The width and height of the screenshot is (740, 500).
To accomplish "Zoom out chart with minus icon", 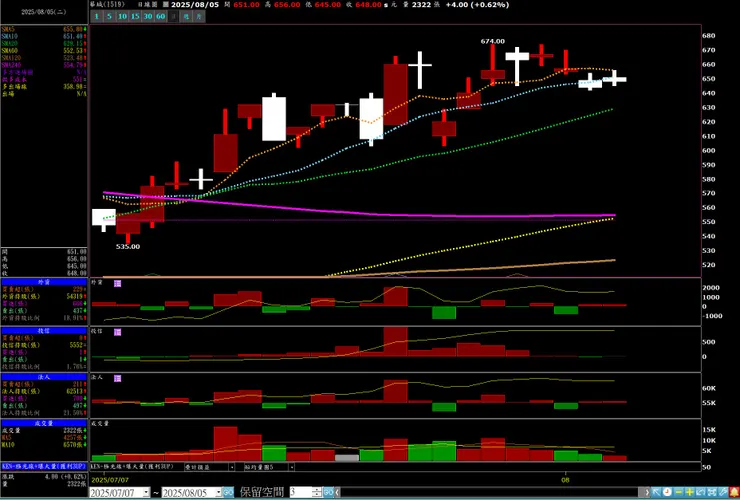I will coord(679,492).
